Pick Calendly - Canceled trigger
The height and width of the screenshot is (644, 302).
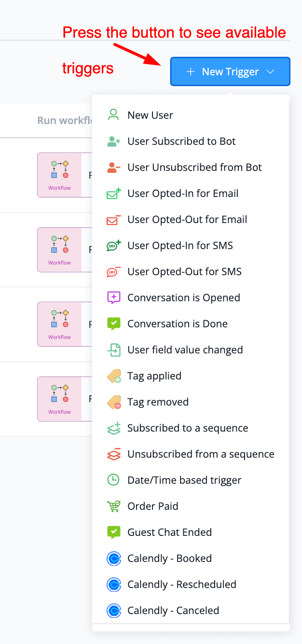tap(173, 611)
